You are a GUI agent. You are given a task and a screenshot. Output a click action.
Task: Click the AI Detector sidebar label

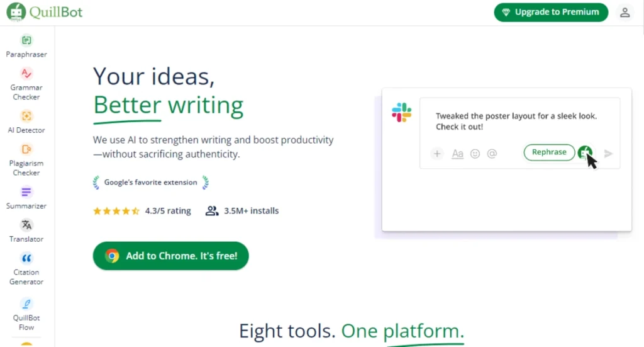click(26, 130)
